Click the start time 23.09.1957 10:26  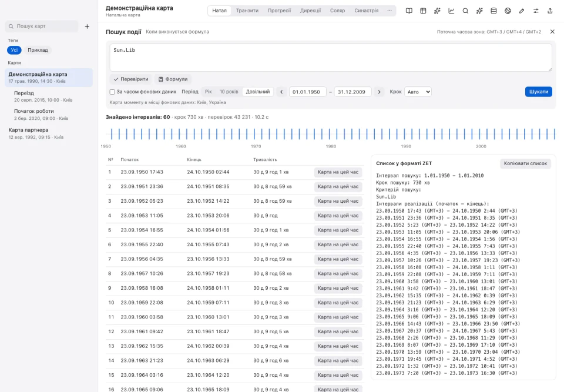pos(142,273)
